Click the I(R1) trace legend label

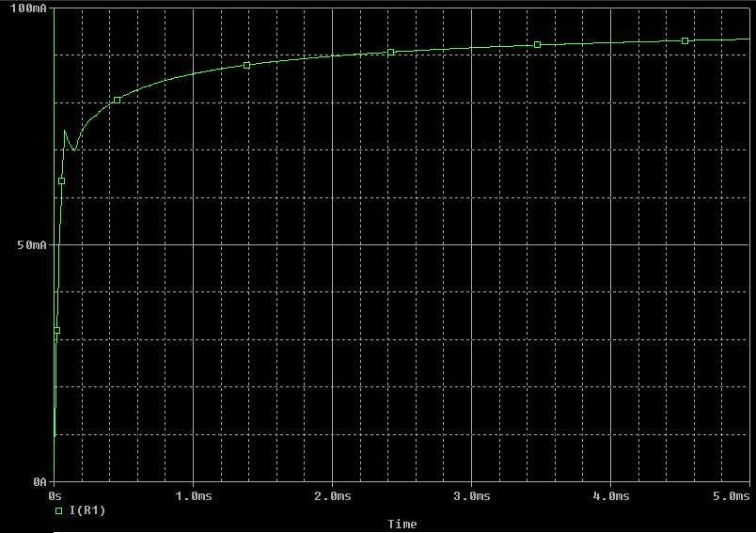(x=87, y=510)
